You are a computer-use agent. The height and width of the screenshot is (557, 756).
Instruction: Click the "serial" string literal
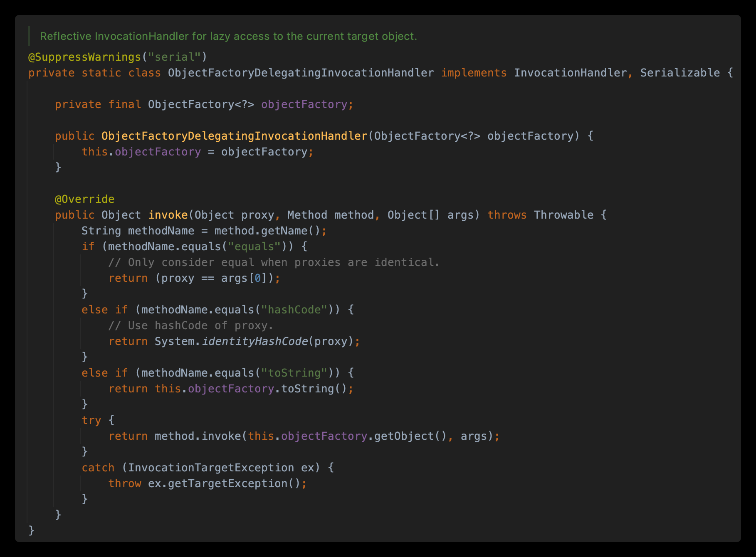174,57
